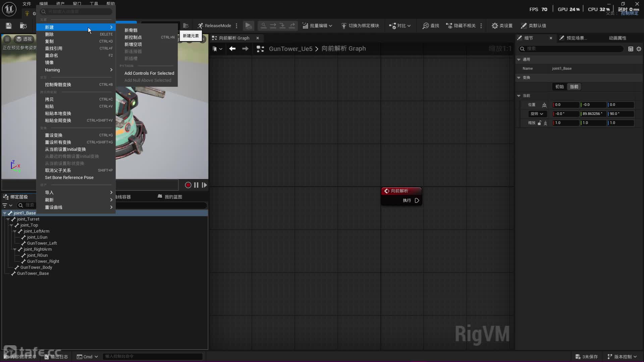Switch transform to 当前 mode
The image size is (644, 362).
(574, 87)
